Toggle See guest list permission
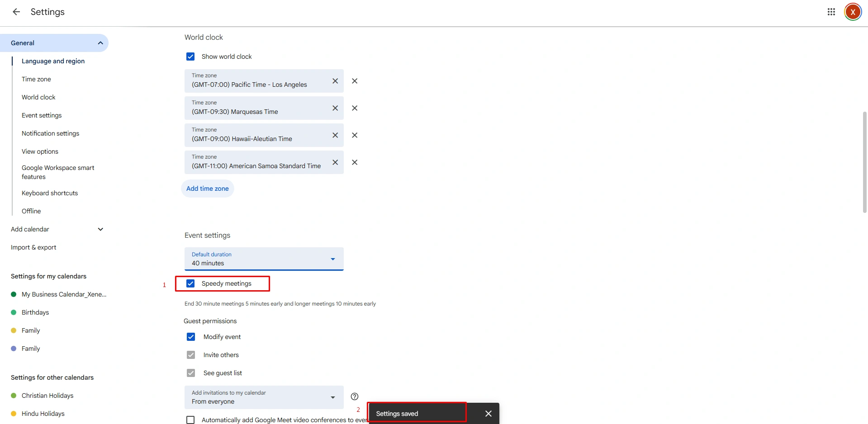The height and width of the screenshot is (424, 868). point(191,373)
